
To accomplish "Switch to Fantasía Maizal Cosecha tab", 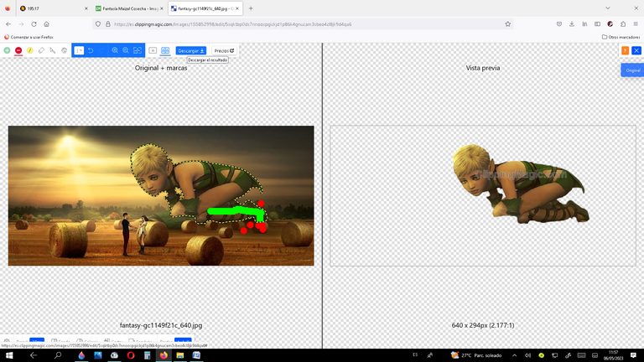I will (127, 8).
